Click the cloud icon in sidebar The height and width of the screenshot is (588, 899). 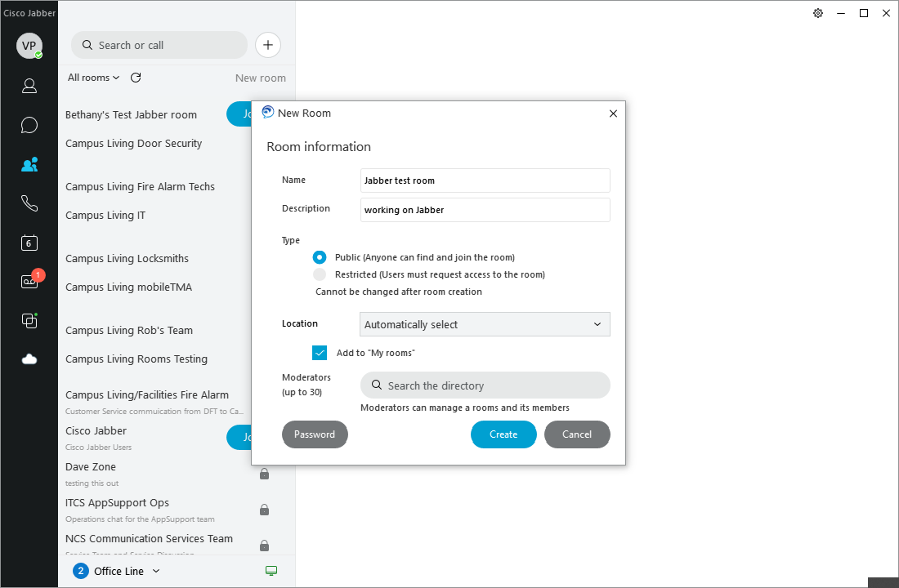point(29,359)
